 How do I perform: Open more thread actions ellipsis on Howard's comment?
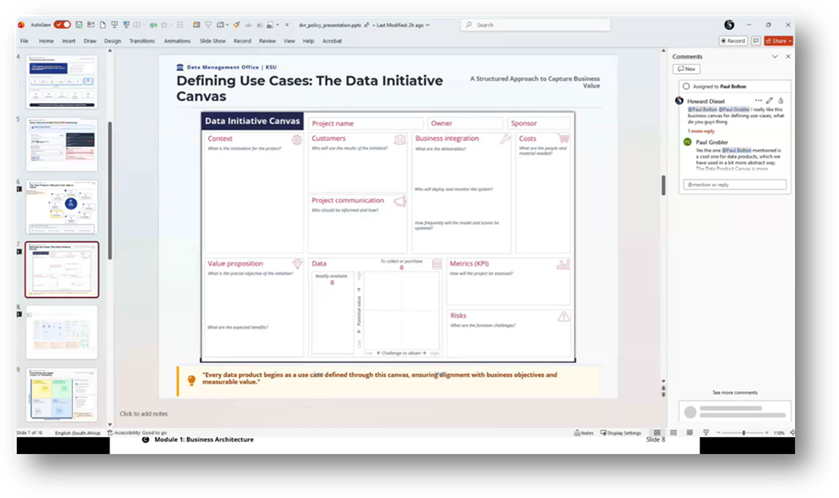[758, 101]
